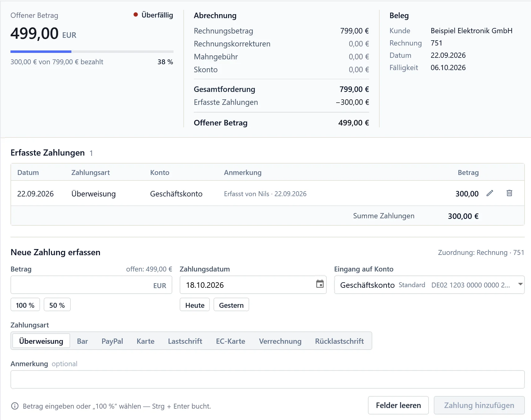Set Zahlungsart to Verrechnung
Viewport: 531px width, 420px height.
coord(280,341)
